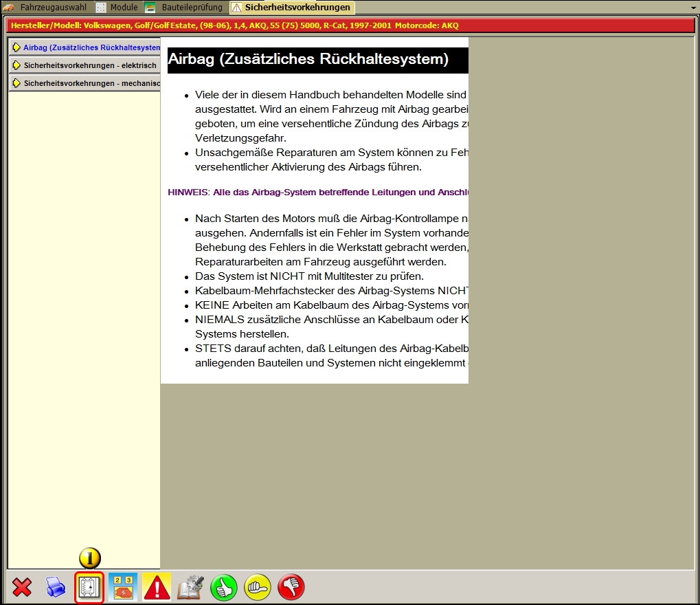Click the green thumbs-up icon
The height and width of the screenshot is (605, 700).
click(224, 588)
